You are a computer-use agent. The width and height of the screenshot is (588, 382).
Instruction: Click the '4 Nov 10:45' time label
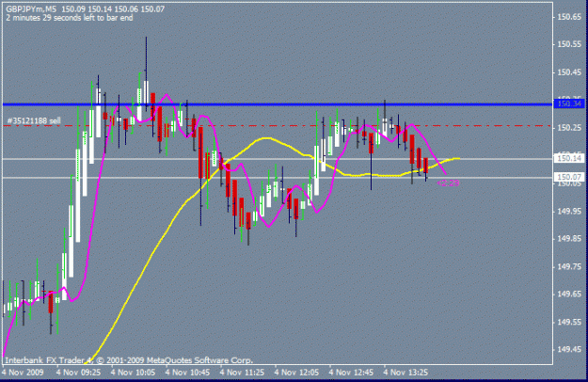(x=187, y=373)
